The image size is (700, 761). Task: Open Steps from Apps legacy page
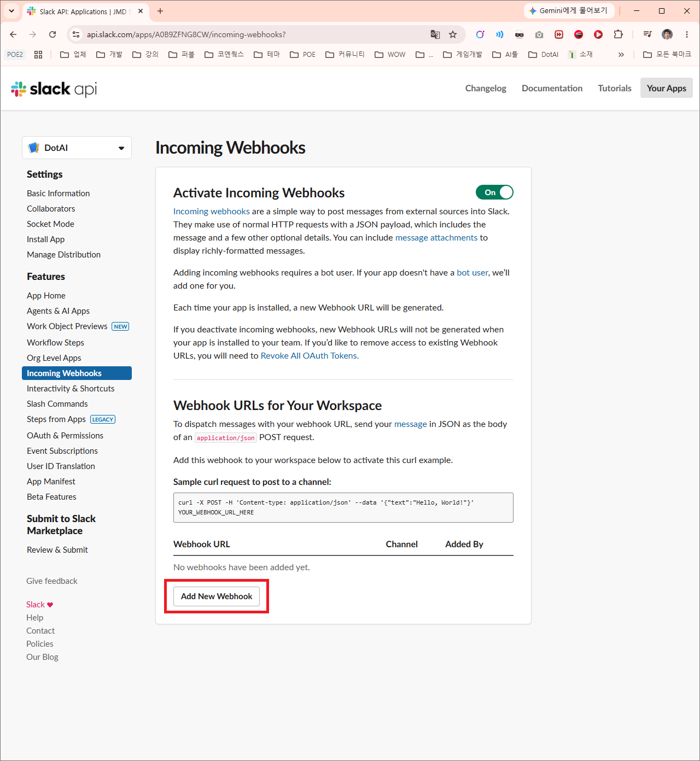point(56,419)
